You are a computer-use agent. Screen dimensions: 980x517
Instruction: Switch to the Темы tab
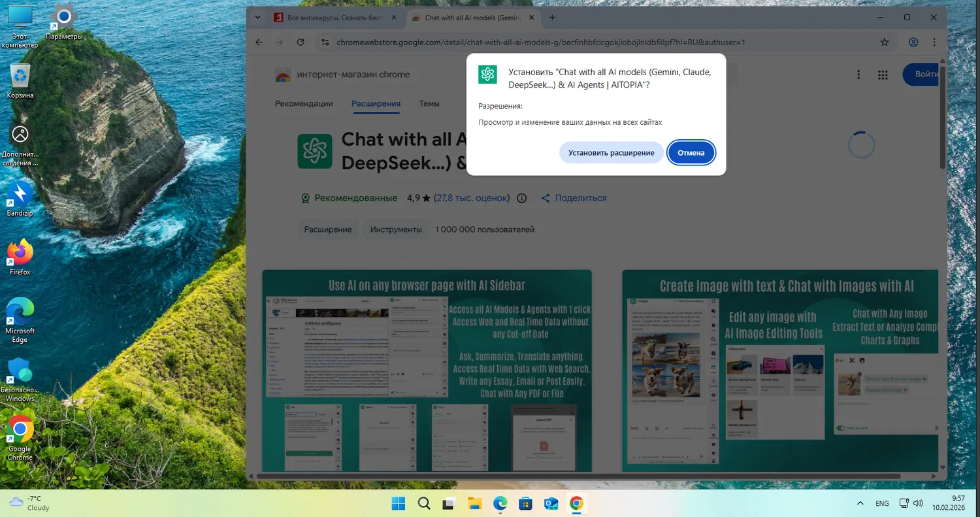(x=429, y=103)
